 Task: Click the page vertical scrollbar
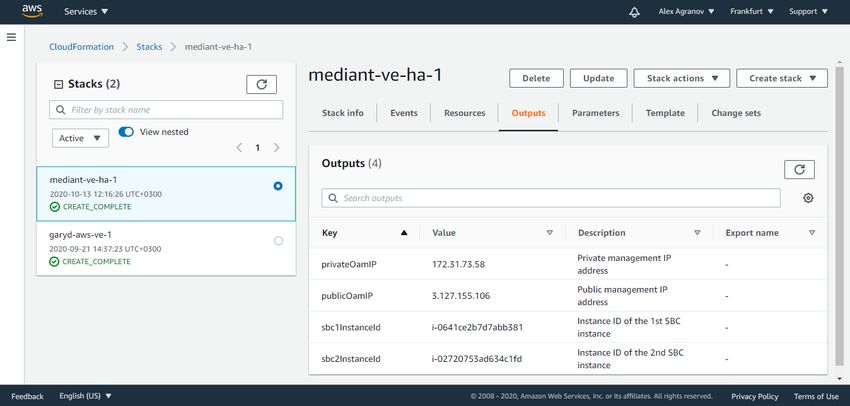(839, 217)
